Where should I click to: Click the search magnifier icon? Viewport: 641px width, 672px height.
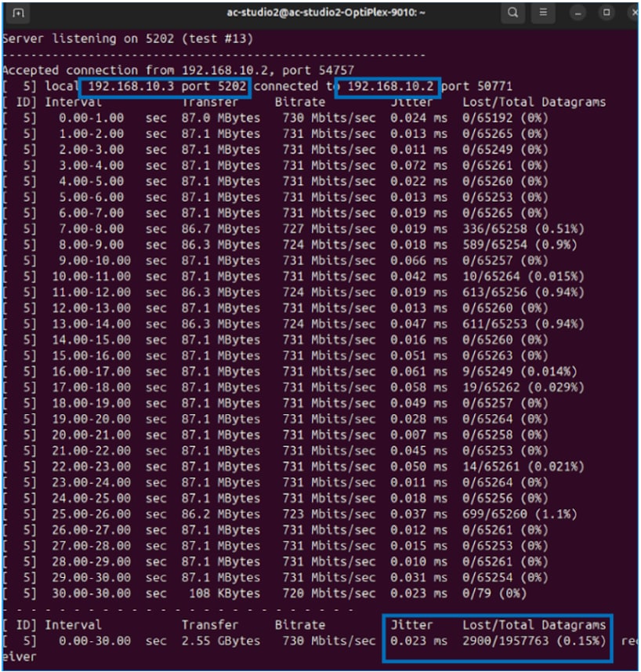pos(512,13)
